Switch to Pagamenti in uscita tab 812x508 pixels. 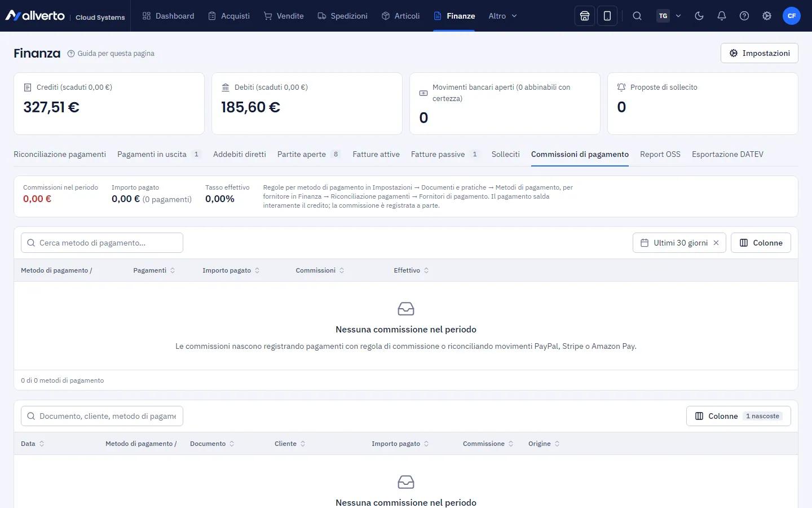159,154
